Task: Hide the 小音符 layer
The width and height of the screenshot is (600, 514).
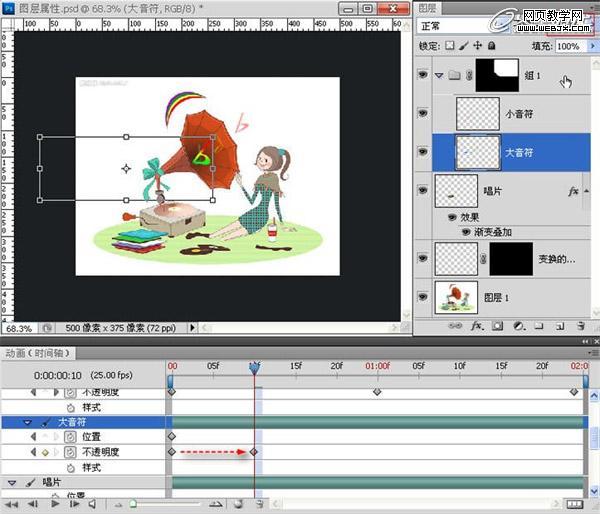Action: tap(422, 113)
